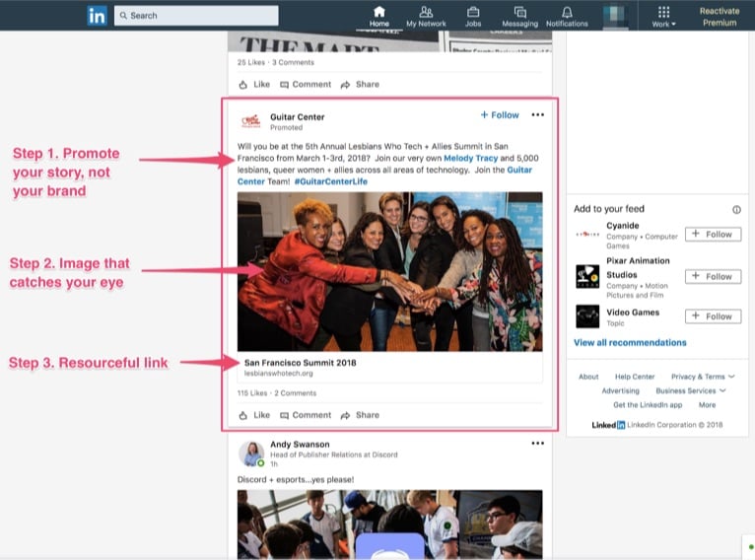Open Andy Swanson's name link
The height and width of the screenshot is (560, 755).
pyautogui.click(x=300, y=445)
